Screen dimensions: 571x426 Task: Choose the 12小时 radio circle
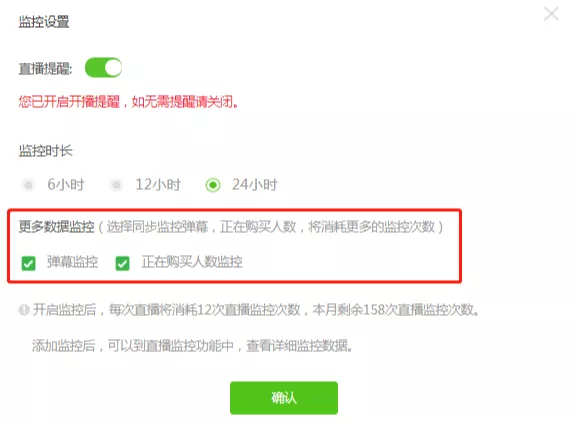pyautogui.click(x=116, y=185)
